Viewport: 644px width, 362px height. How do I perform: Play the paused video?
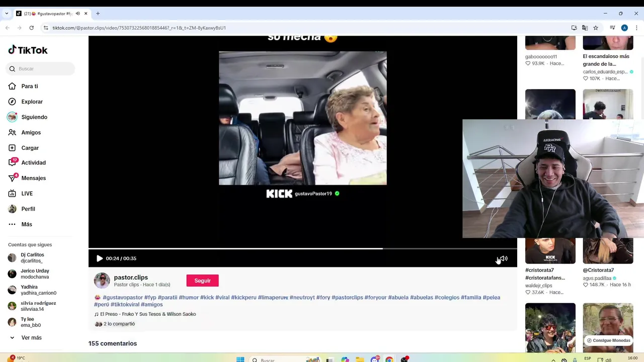point(99,258)
